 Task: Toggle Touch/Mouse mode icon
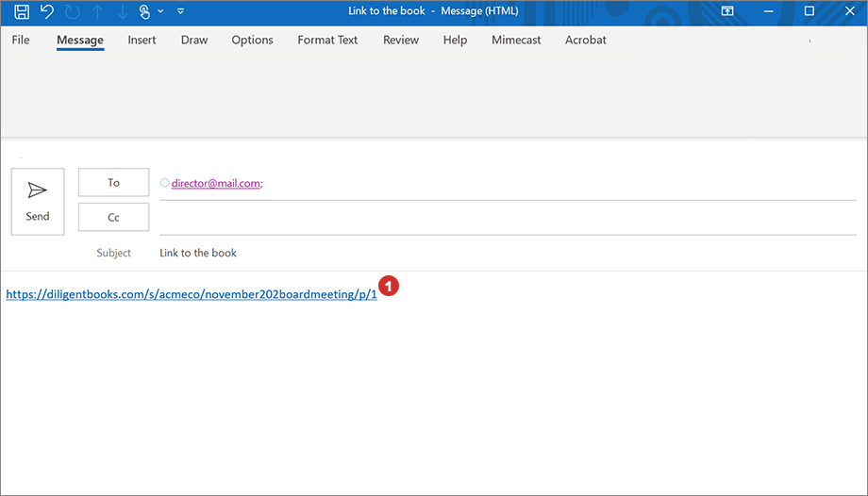tap(144, 11)
